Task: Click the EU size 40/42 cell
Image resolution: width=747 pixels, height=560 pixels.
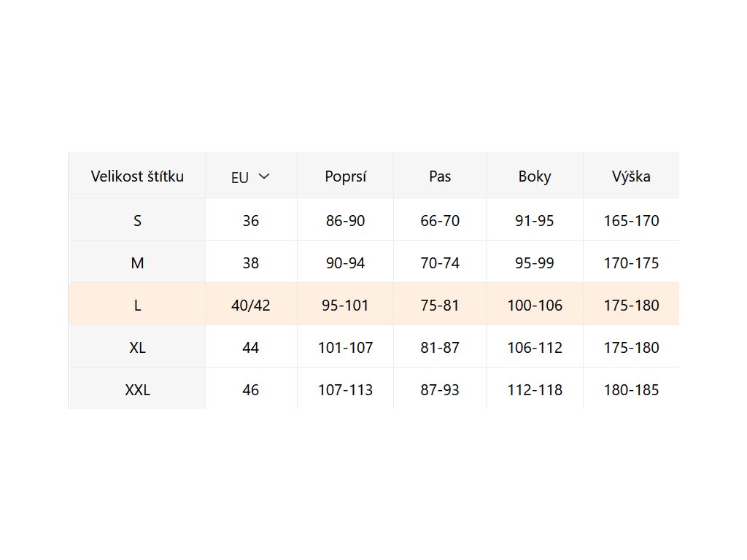Action: pos(250,305)
